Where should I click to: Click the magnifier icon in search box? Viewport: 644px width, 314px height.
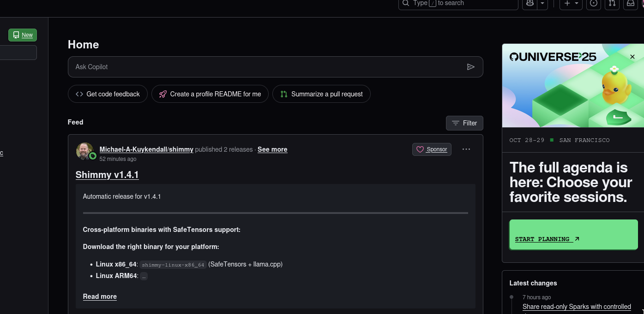pyautogui.click(x=406, y=3)
